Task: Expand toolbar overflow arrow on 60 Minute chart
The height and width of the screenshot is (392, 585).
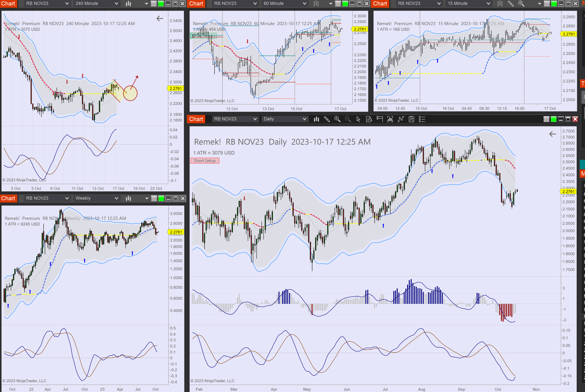Action: pos(331,4)
